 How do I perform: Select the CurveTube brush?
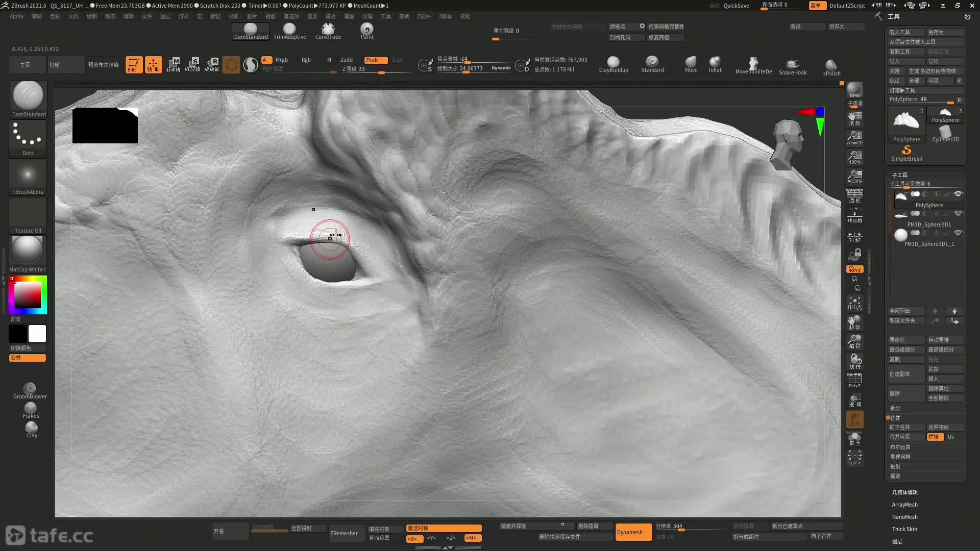(x=328, y=31)
